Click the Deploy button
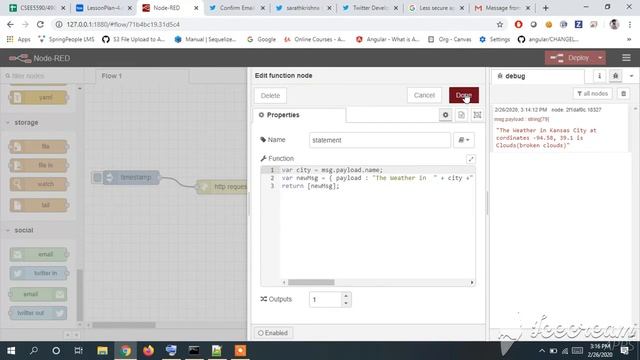The width and height of the screenshot is (640, 360). 570,58
